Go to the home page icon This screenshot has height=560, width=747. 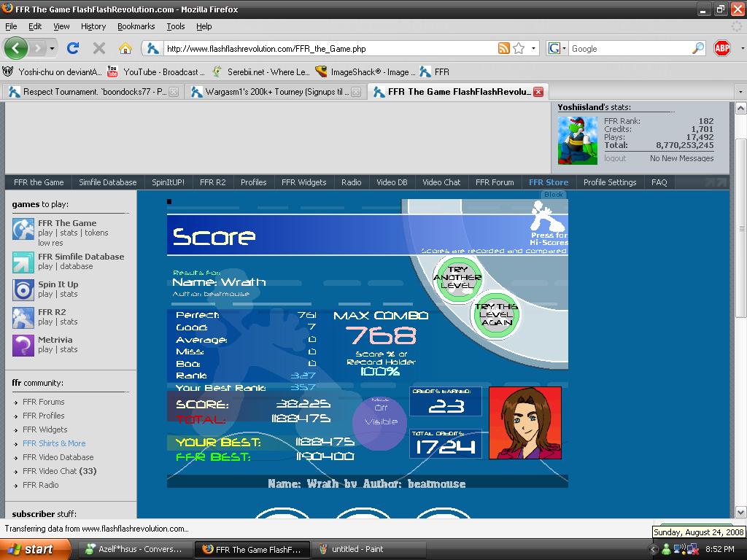click(x=125, y=48)
